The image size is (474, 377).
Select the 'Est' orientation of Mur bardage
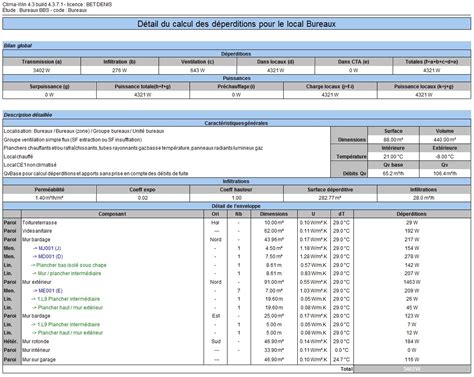pyautogui.click(x=216, y=316)
